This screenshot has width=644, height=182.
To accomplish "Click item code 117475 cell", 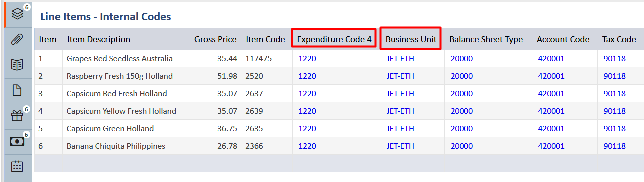I will [x=258, y=59].
